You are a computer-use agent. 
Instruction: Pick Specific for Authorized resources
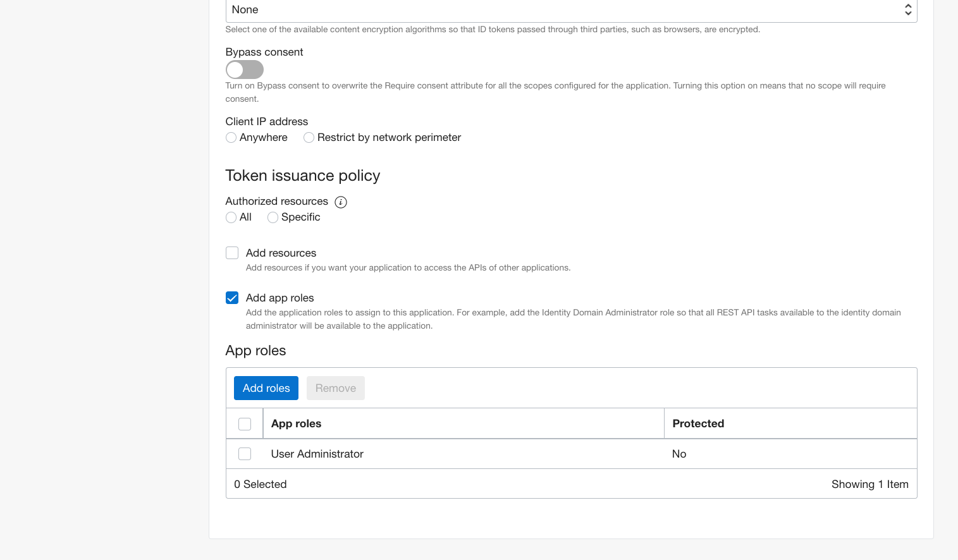tap(273, 217)
